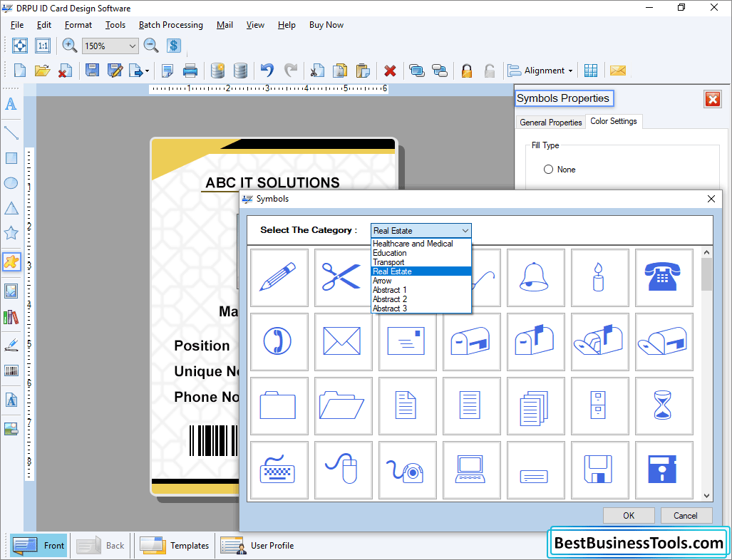Click the Lock padlock icon
The image size is (732, 560).
tap(466, 71)
